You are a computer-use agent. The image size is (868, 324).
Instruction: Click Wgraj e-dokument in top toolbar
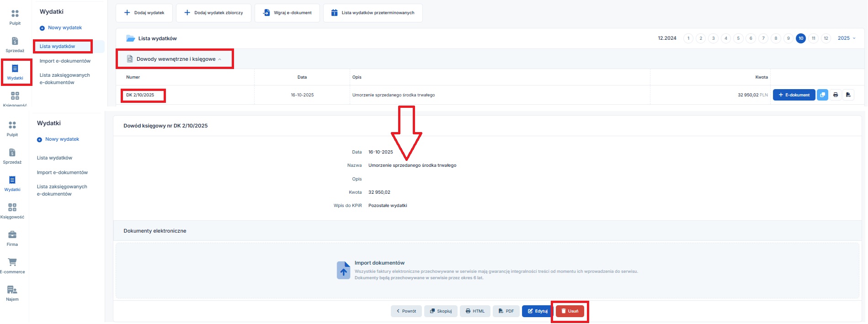288,13
